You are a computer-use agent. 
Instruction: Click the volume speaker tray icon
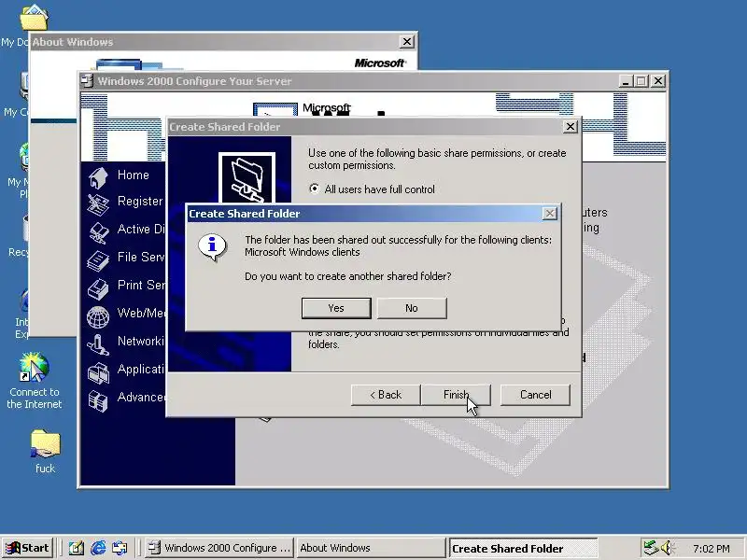(666, 548)
